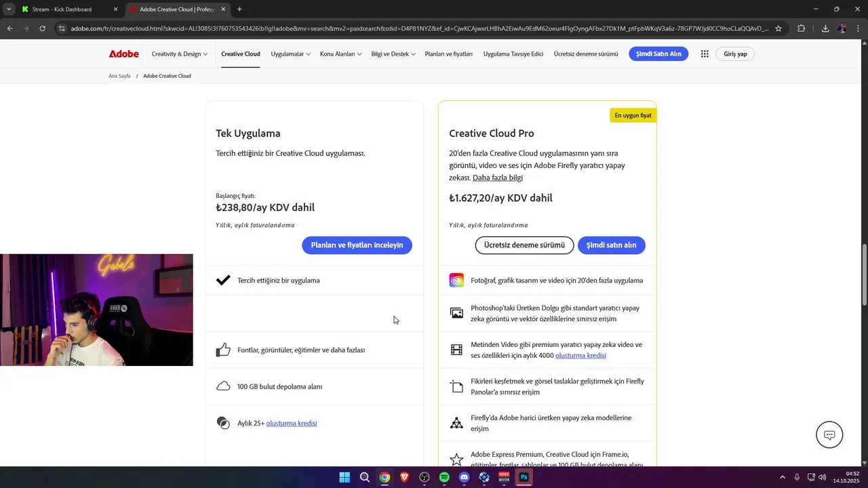Open Chrome extensions puzzle icon

pos(801,28)
